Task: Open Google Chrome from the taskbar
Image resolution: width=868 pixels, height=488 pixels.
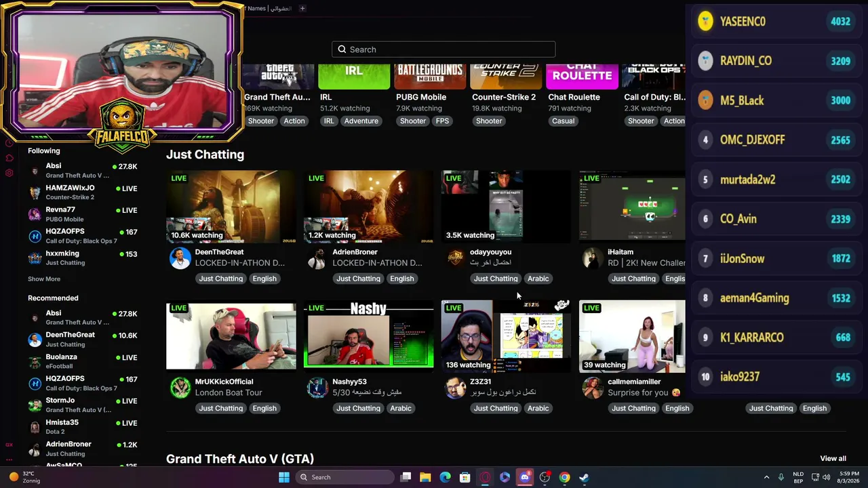Action: (x=564, y=477)
